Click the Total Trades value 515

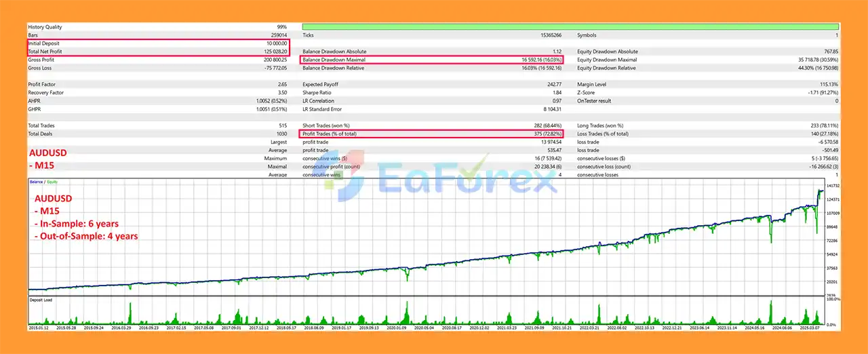pos(282,125)
